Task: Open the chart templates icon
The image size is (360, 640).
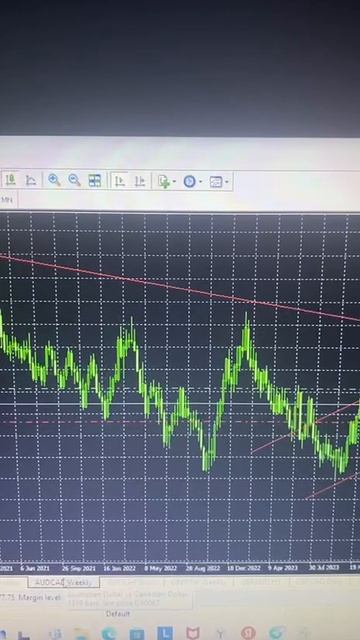Action: (216, 182)
